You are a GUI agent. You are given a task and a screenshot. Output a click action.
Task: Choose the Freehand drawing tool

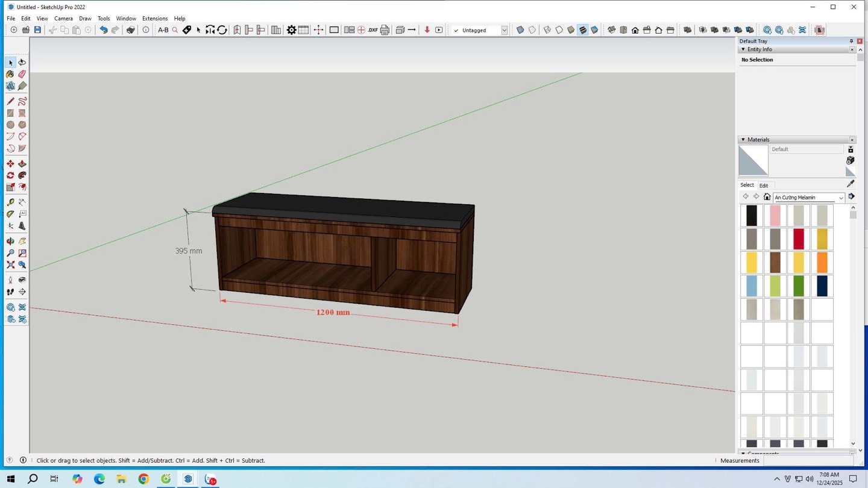22,101
